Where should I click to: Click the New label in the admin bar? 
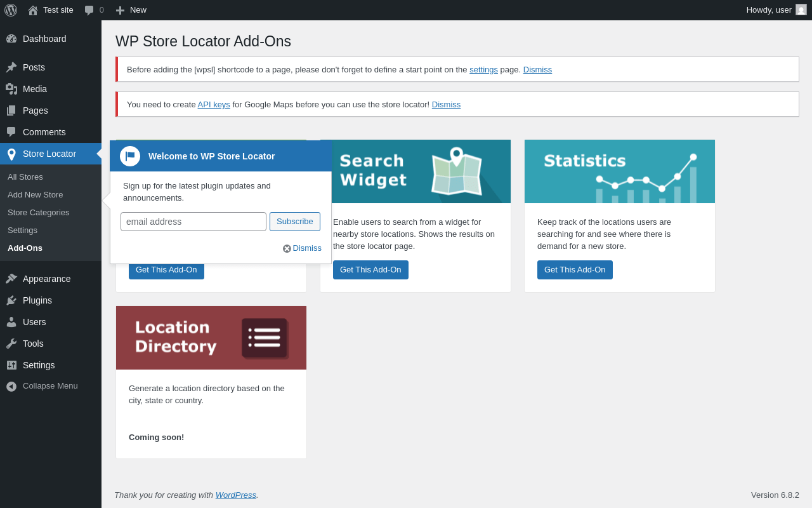[138, 10]
